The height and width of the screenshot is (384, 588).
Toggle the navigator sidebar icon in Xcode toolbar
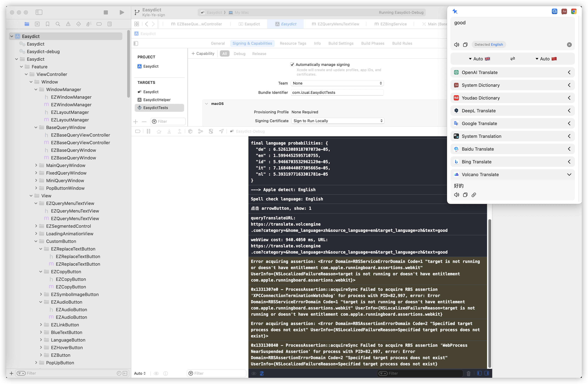coord(39,12)
